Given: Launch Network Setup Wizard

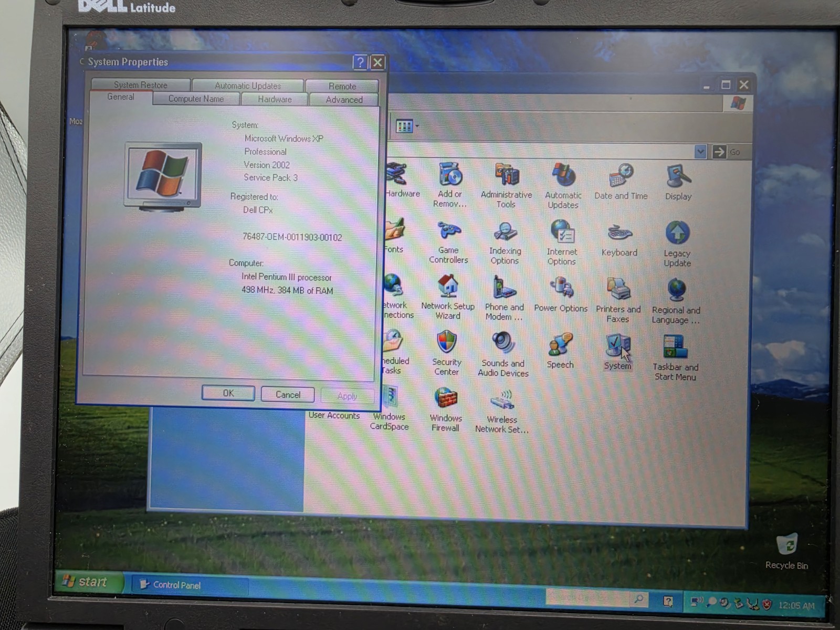Looking at the screenshot, I should tap(448, 297).
